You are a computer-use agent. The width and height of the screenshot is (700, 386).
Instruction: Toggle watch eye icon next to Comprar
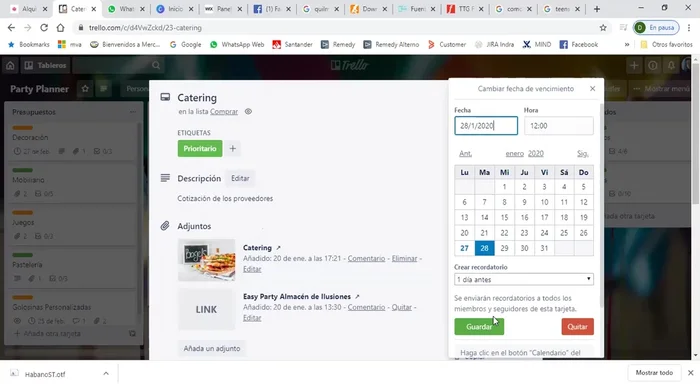point(248,112)
